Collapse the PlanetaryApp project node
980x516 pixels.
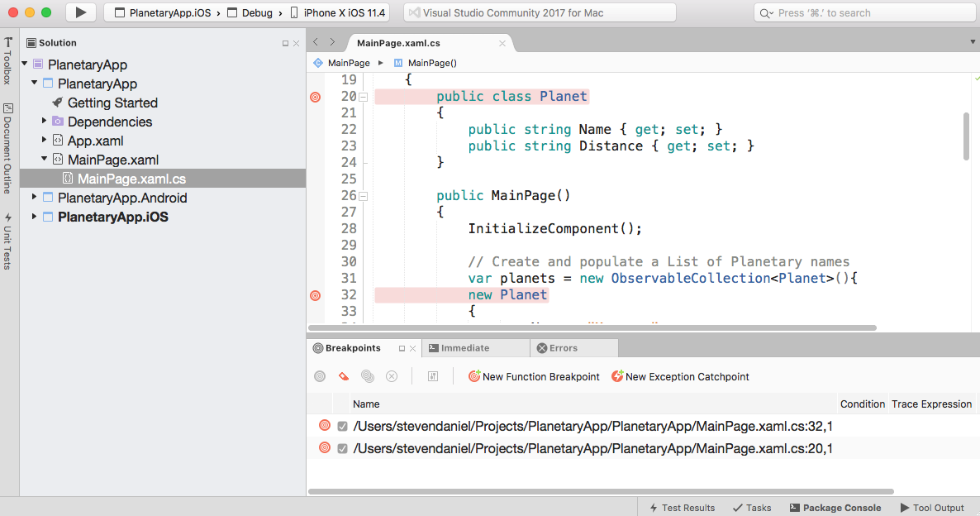click(35, 83)
